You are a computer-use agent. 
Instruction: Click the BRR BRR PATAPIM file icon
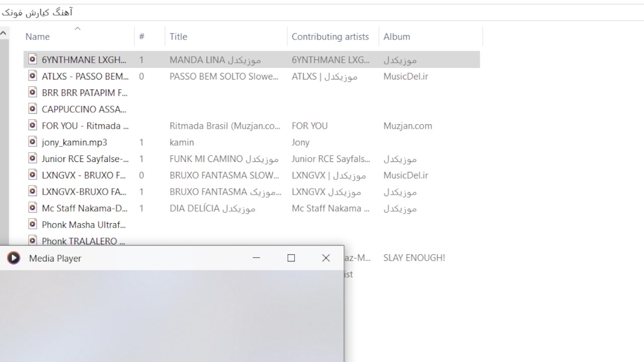point(33,93)
